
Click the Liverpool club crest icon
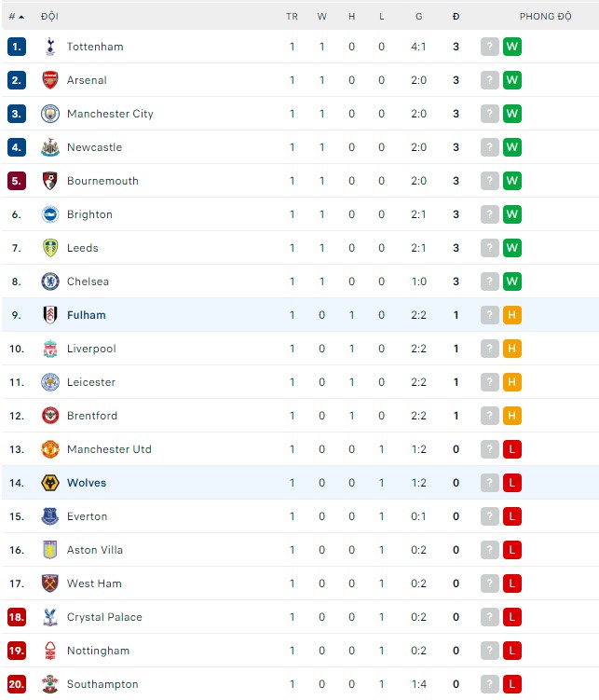(x=50, y=349)
